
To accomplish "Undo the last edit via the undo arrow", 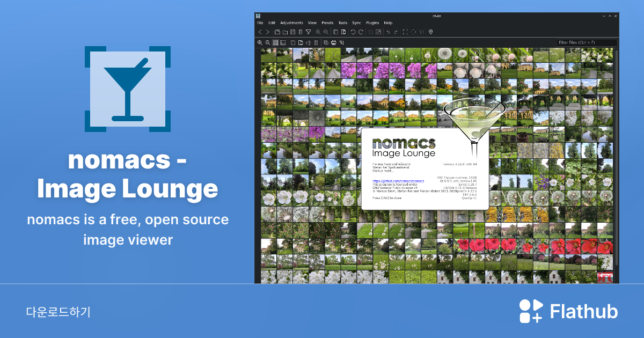I will click(x=389, y=32).
